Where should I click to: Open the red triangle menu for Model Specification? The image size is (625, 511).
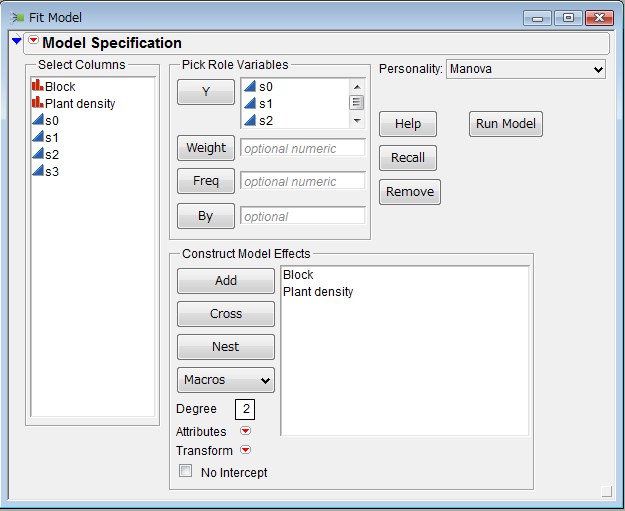click(x=33, y=40)
